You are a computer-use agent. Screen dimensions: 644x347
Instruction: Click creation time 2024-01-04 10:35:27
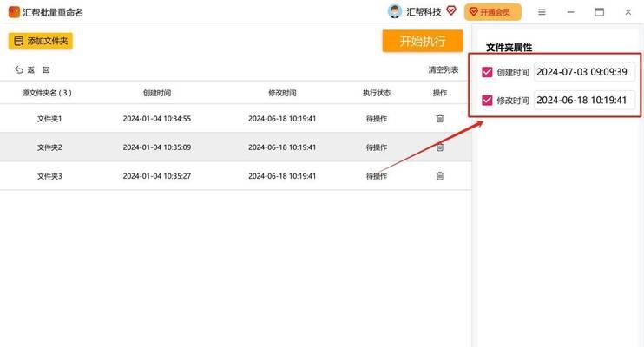(157, 176)
